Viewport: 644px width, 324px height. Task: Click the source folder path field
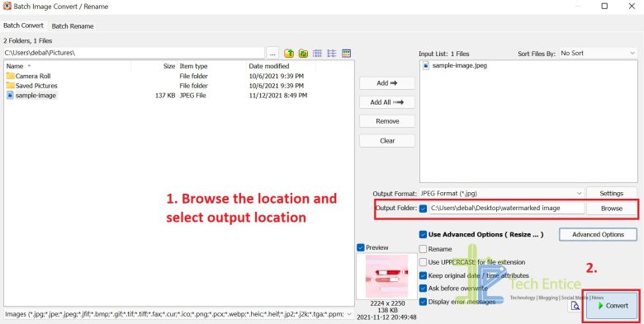click(x=134, y=53)
